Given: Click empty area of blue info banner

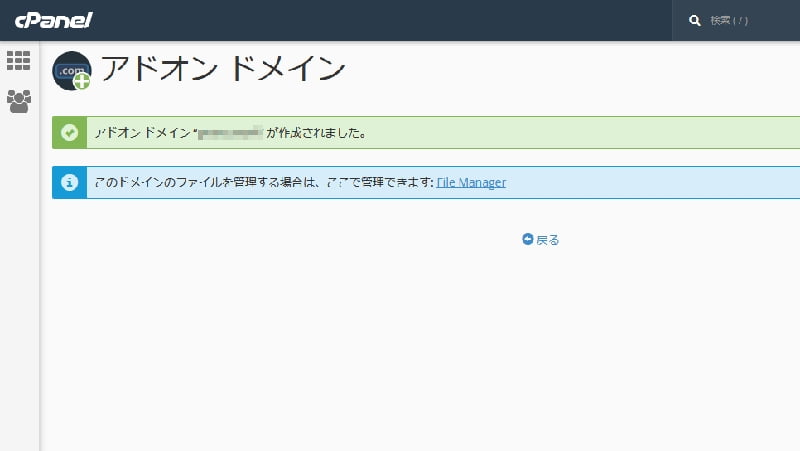Looking at the screenshot, I should [650, 182].
